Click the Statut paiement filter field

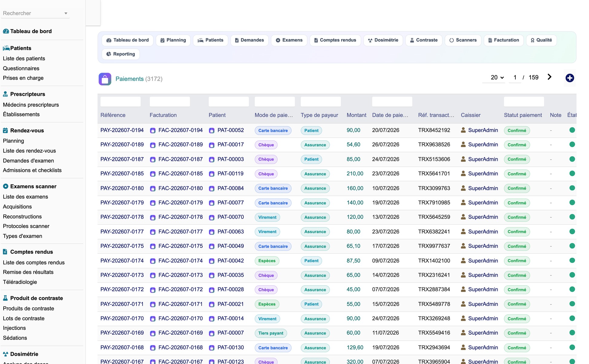pos(524,102)
